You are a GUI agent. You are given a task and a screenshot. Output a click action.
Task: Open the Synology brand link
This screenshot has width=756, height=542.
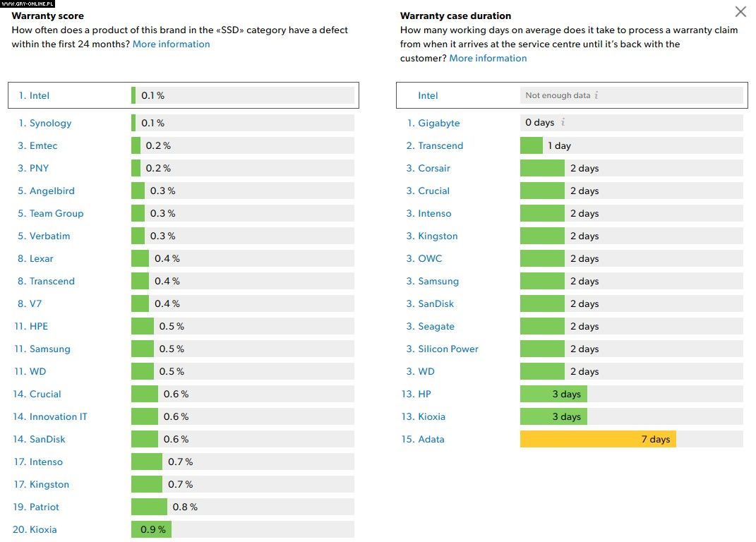(50, 123)
